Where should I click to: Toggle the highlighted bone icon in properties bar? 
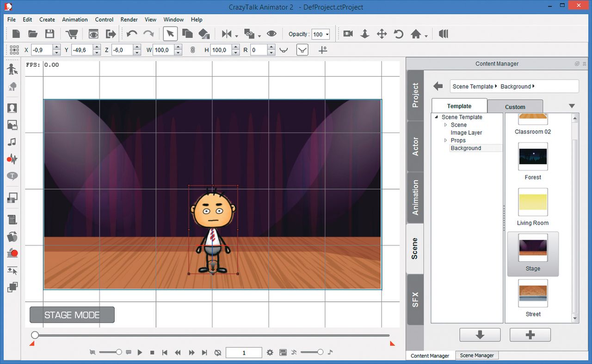click(x=302, y=50)
